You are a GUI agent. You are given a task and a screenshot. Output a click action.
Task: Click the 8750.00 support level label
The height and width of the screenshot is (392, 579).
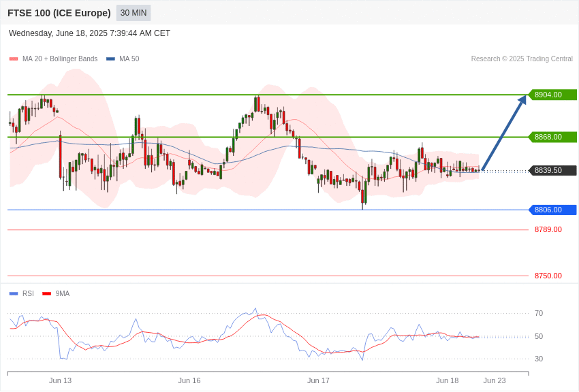coord(548,276)
